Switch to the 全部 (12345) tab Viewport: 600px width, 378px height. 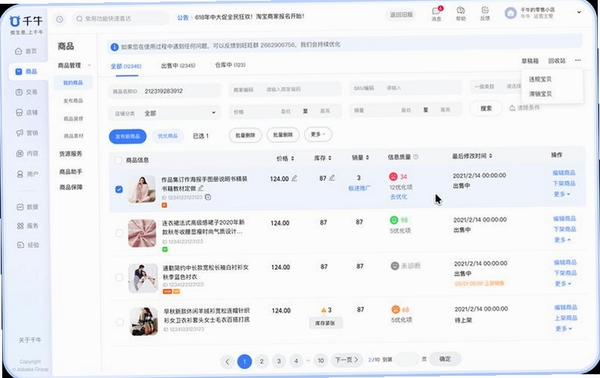126,66
